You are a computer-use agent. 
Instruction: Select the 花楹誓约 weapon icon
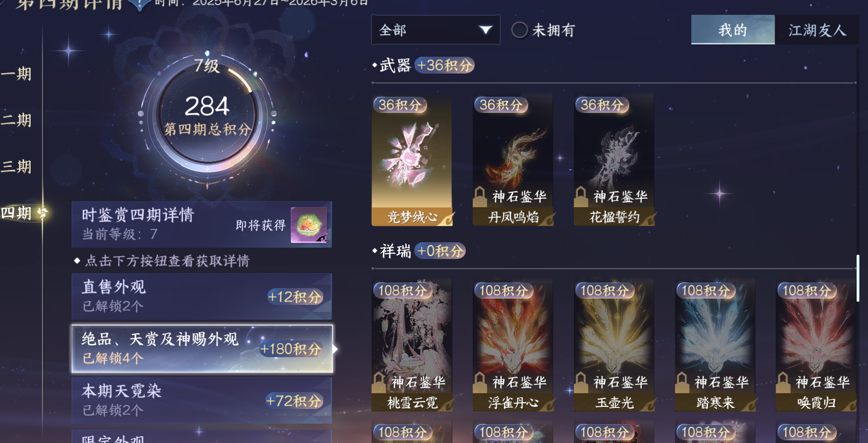tap(614, 160)
